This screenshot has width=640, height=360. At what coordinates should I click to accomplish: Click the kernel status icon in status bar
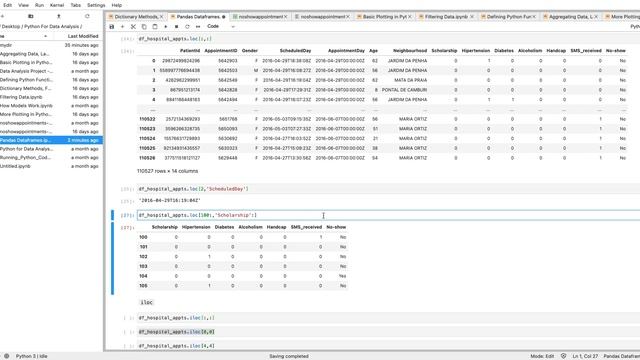[x=7, y=356]
